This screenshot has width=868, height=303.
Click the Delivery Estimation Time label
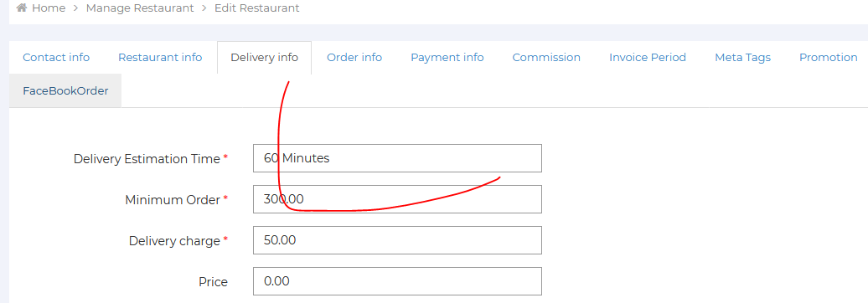[147, 159]
